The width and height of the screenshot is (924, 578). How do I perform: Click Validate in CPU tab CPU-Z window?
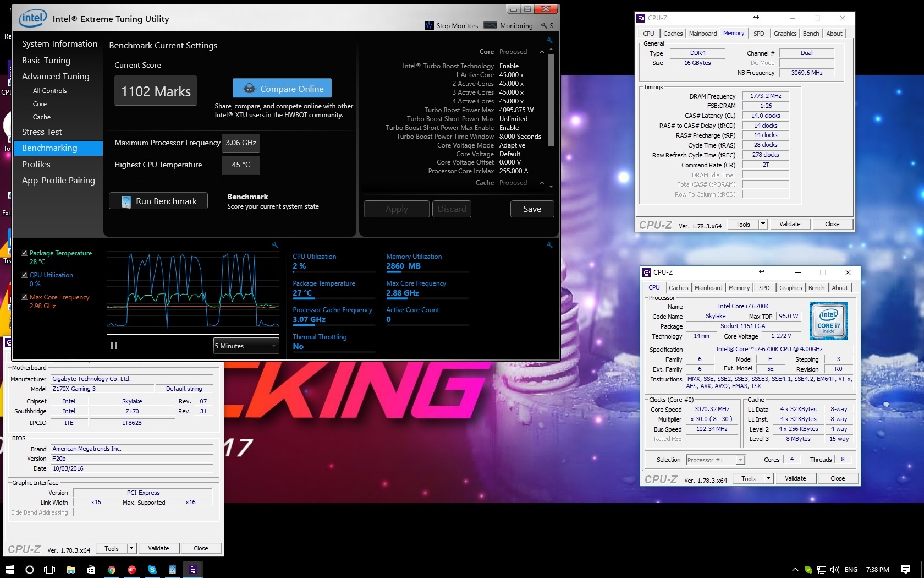click(x=795, y=478)
